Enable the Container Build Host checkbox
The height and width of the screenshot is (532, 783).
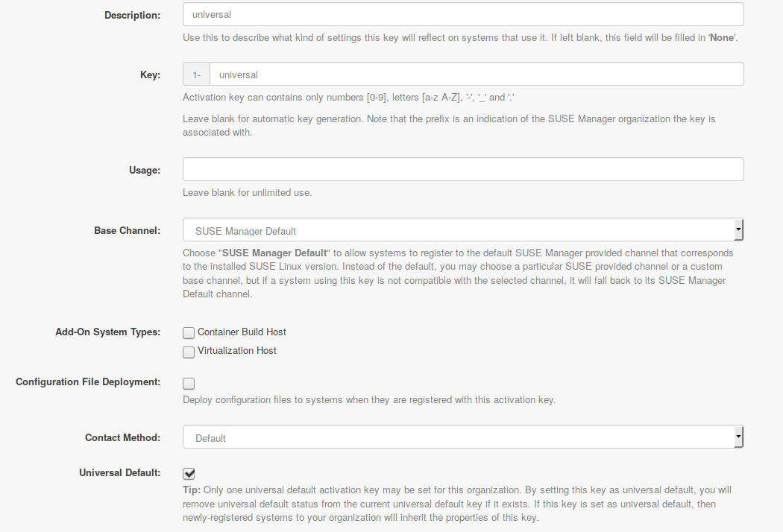tap(189, 333)
